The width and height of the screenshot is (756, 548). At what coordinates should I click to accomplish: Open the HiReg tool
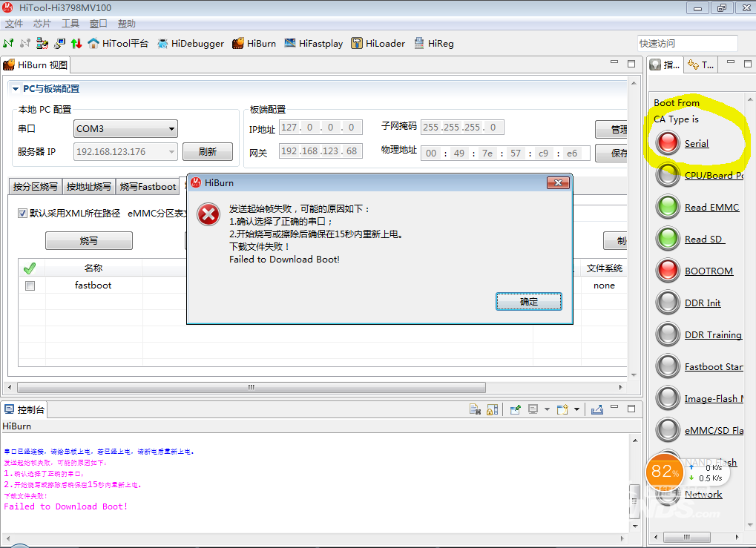click(433, 43)
